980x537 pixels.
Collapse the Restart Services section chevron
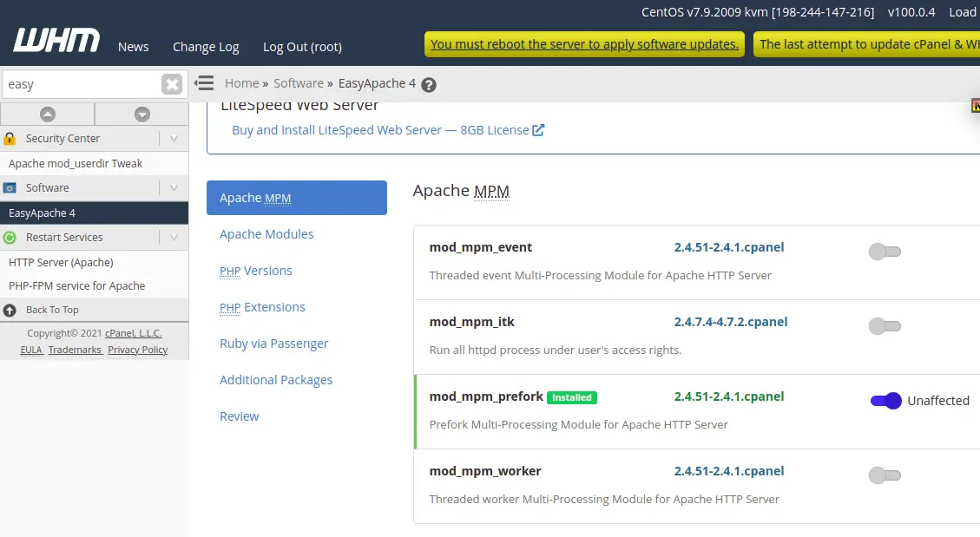tap(174, 238)
